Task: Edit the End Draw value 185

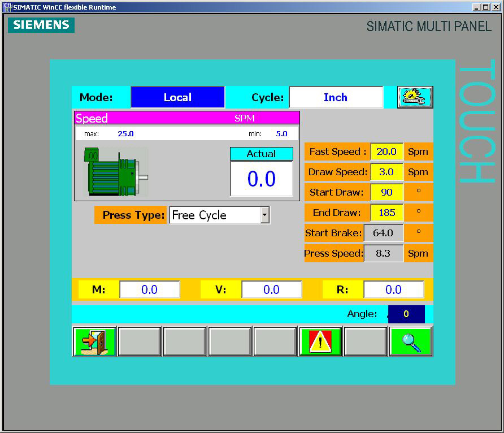Action: 386,213
